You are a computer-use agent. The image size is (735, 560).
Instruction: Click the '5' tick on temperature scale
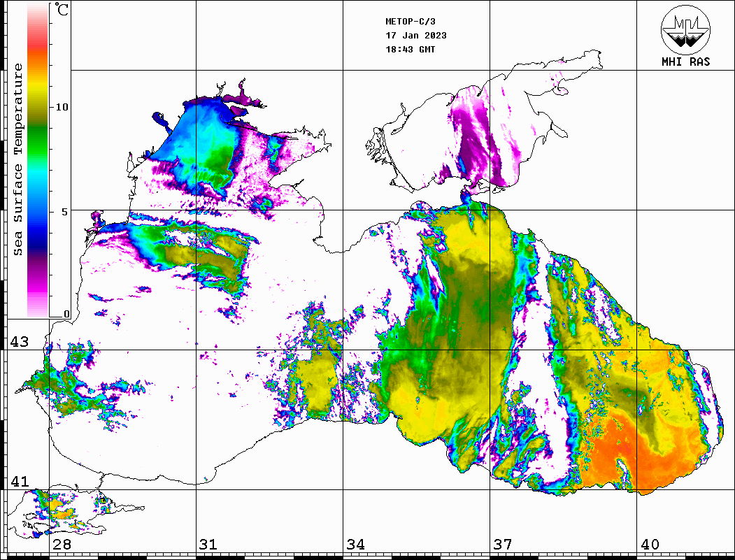click(64, 212)
